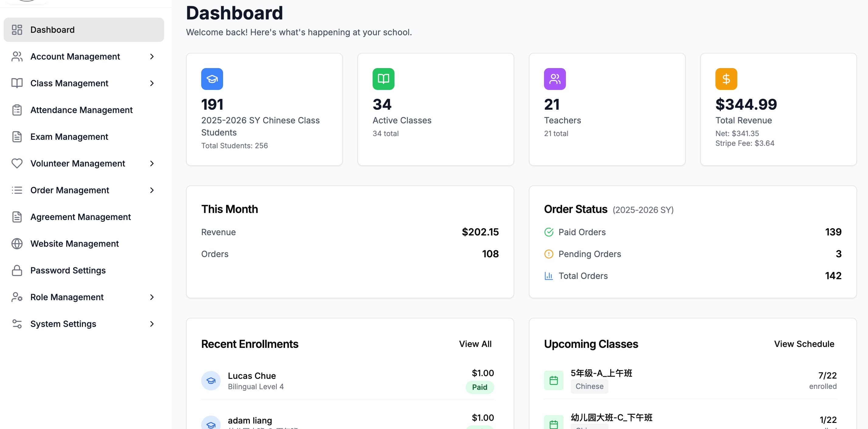Click the purple Teachers people icon
868x429 pixels.
pos(555,79)
